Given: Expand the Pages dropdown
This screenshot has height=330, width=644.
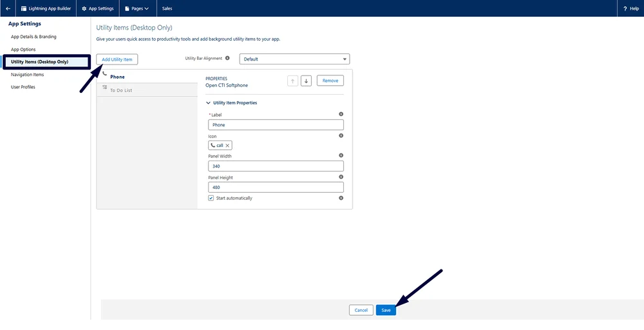Looking at the screenshot, I should pyautogui.click(x=137, y=8).
